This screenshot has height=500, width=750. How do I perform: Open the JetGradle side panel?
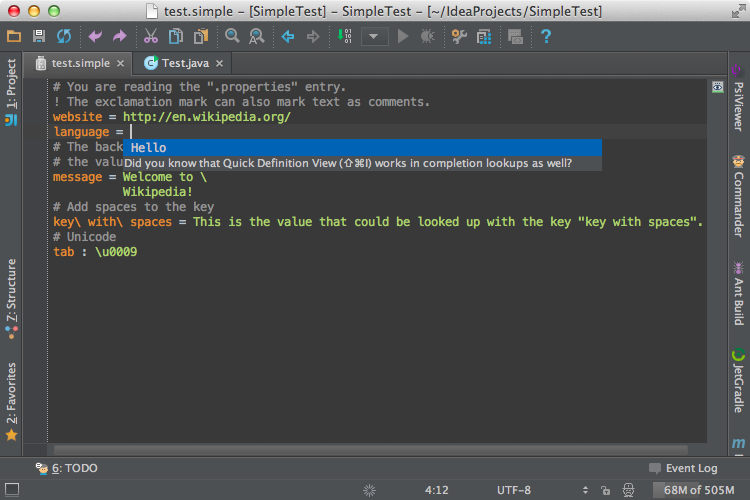(x=738, y=381)
